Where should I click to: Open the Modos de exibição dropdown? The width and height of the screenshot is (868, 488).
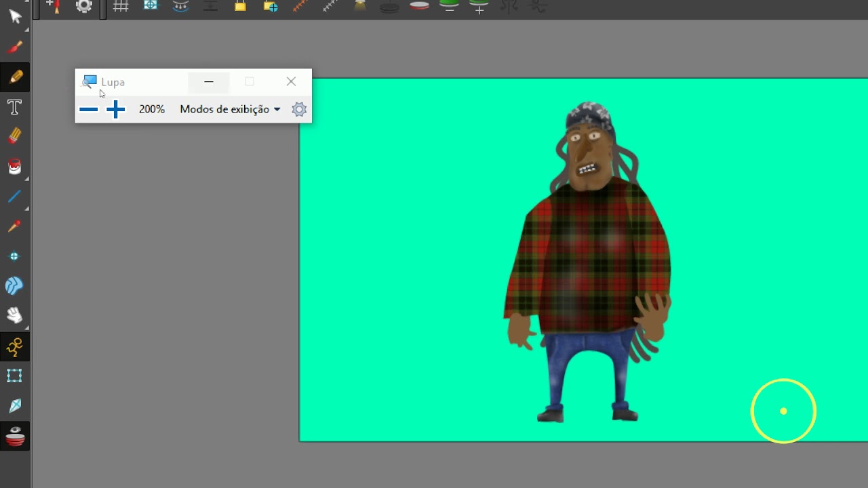230,109
